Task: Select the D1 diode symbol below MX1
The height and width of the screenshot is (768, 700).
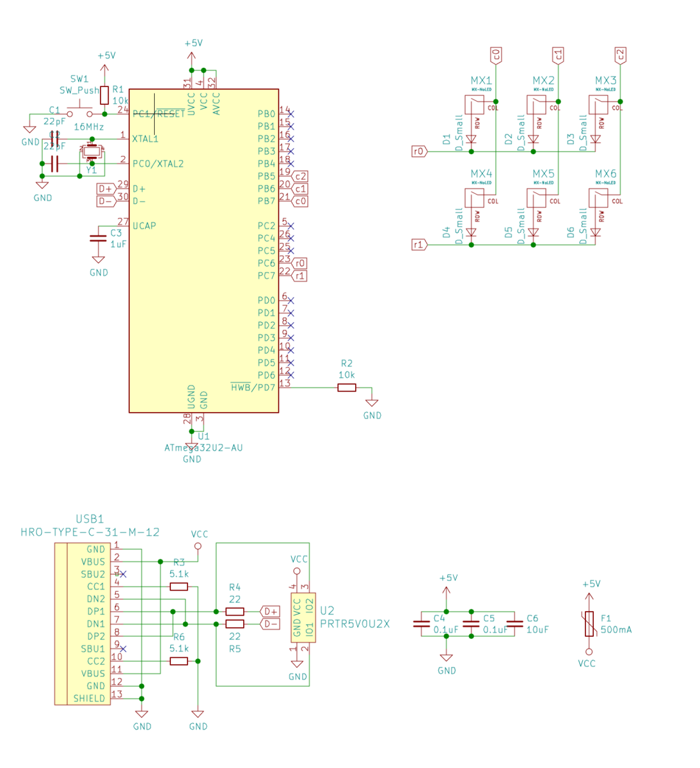Action: coord(472,139)
